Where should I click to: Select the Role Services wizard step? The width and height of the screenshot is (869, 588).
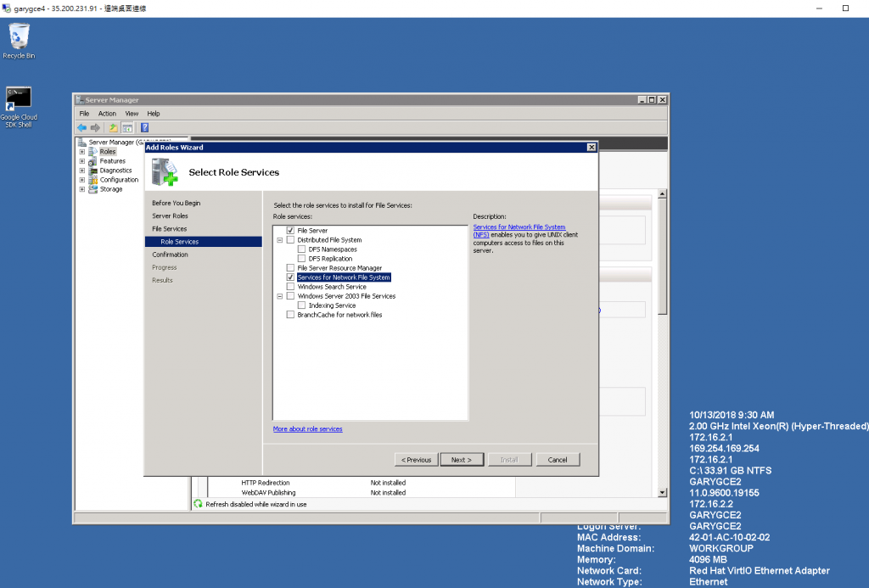(204, 242)
